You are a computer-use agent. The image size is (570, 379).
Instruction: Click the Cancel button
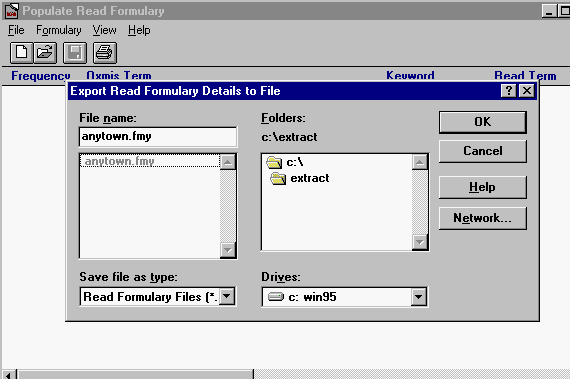click(x=482, y=151)
